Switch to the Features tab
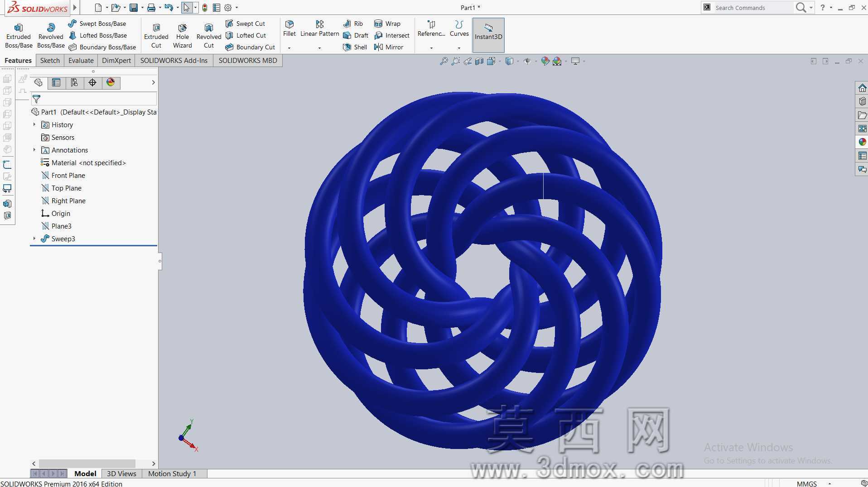Screen dimensions: 868x487 (x=18, y=61)
